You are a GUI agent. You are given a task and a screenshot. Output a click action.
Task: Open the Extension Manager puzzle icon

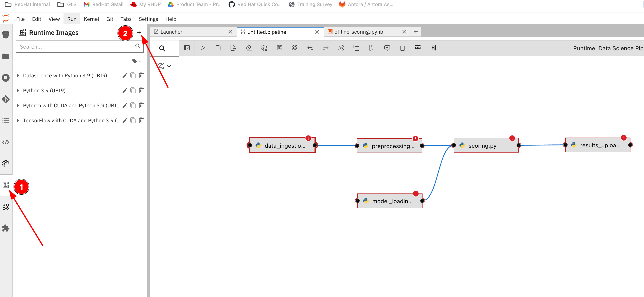click(x=6, y=228)
